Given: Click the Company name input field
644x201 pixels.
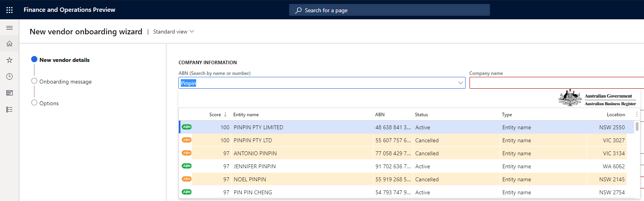Looking at the screenshot, I should pyautogui.click(x=557, y=83).
